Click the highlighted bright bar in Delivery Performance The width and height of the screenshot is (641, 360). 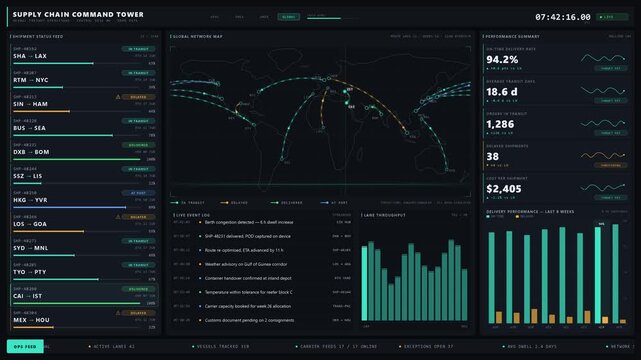tap(598, 275)
